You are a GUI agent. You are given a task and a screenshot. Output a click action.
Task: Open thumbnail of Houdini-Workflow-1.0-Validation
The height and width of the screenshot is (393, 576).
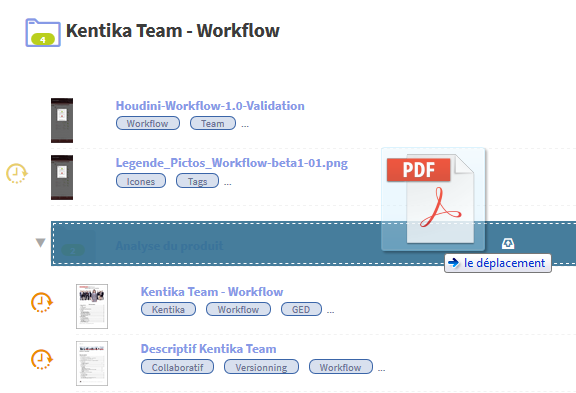click(x=62, y=120)
